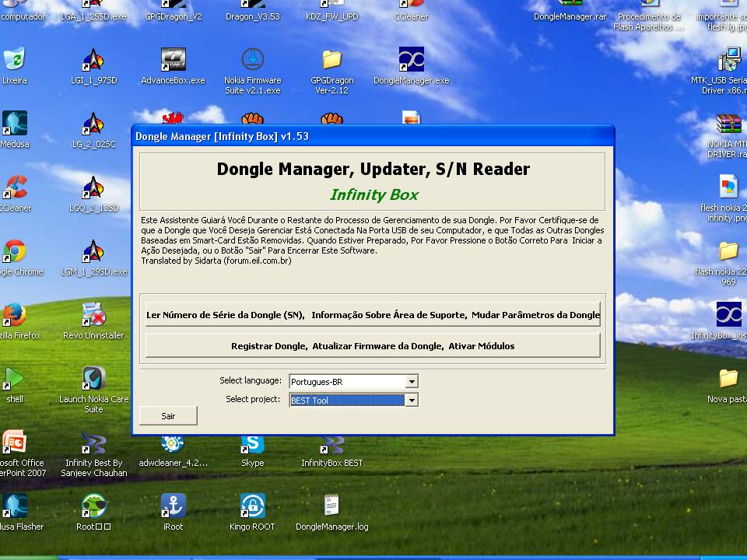Screen dimensions: 747x560
Task: Open flesh nokia infinity.png image icon
Action: click(x=729, y=187)
